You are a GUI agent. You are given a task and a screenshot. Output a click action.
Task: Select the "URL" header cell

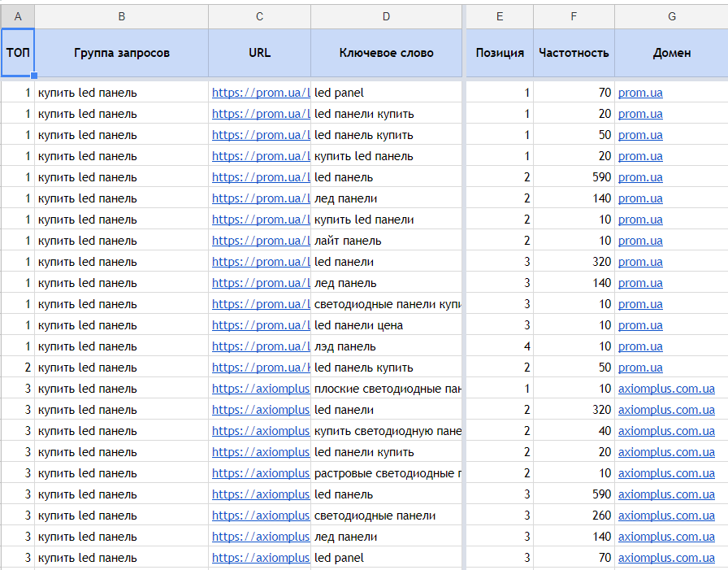[259, 53]
